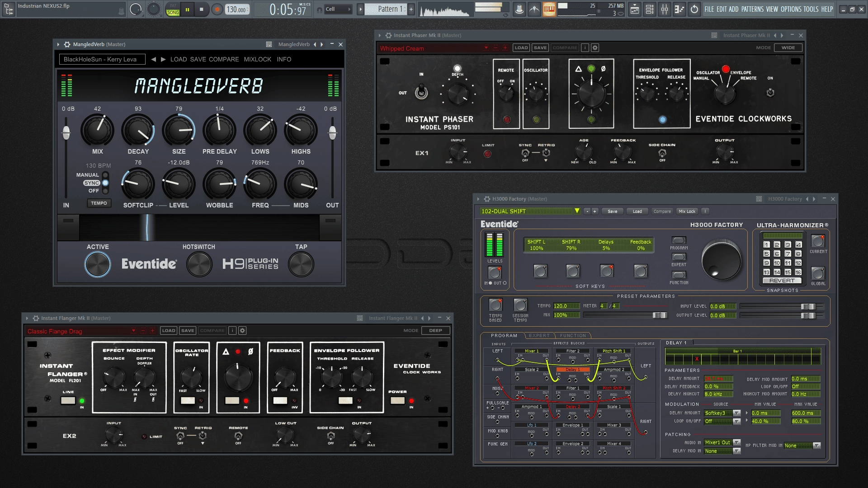
Task: Go to previous MangledVerb preset arrow
Action: (153, 59)
